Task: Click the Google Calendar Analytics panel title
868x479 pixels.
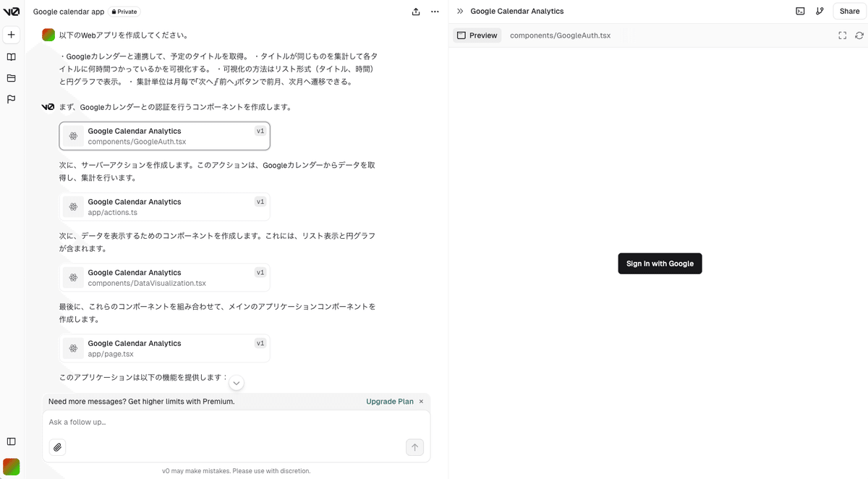Action: click(517, 12)
